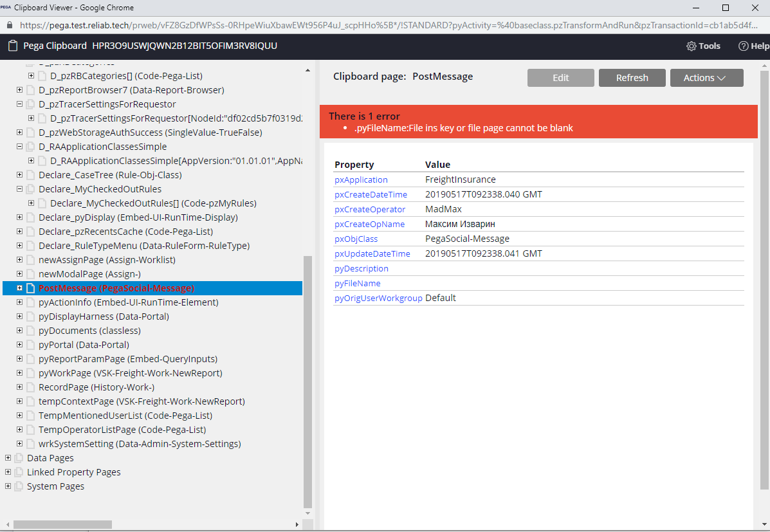770x532 pixels.
Task: Click the right pane vertical scrollbar
Action: point(764,280)
